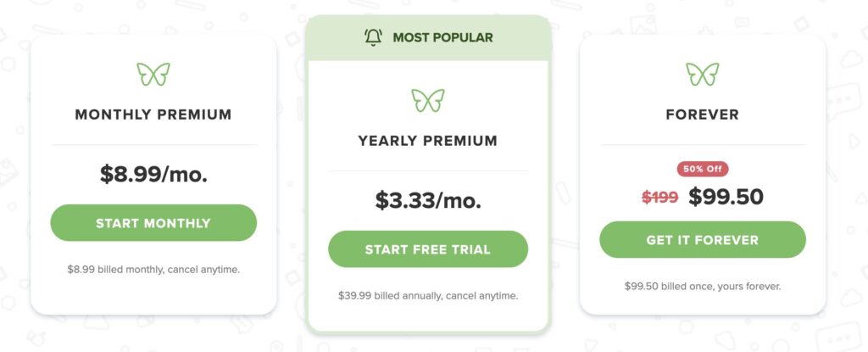Click '$99.50 billed once, yours forever' note

(703, 287)
